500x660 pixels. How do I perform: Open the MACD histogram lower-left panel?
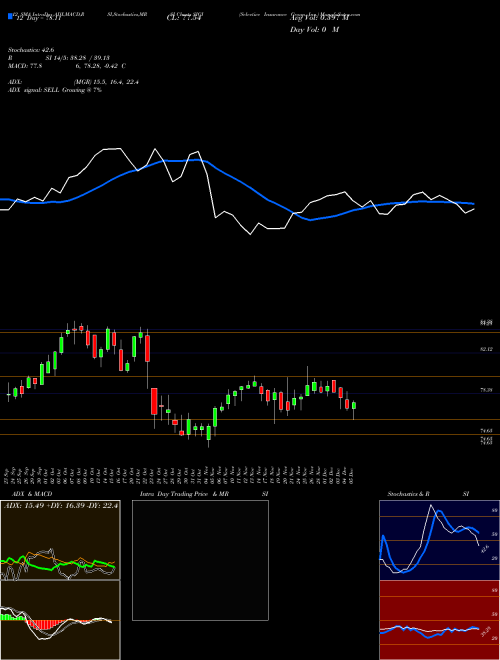point(60,620)
